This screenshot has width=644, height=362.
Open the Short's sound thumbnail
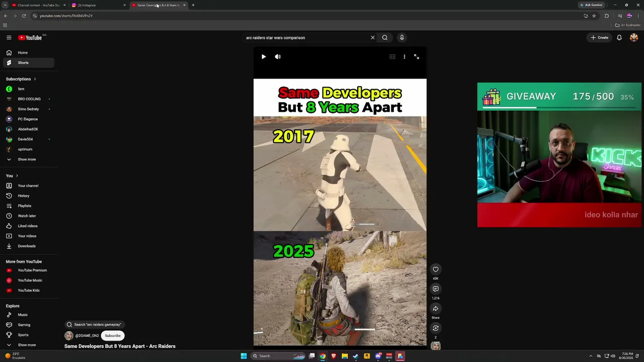[x=436, y=346]
